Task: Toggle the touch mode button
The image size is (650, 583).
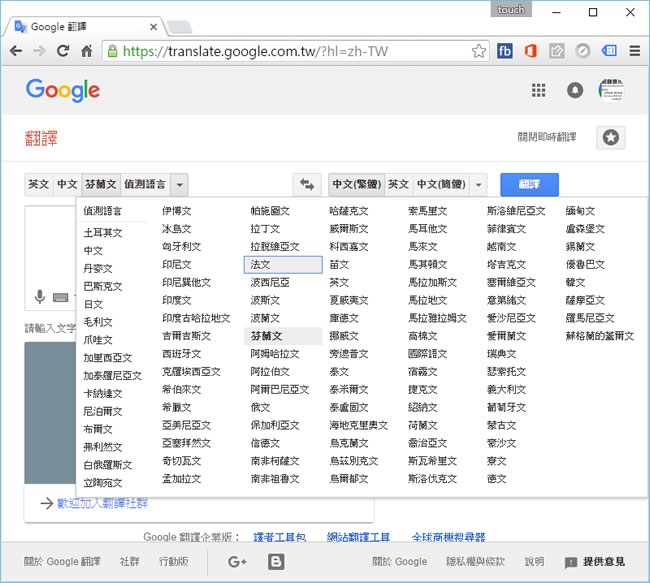Action: [511, 10]
